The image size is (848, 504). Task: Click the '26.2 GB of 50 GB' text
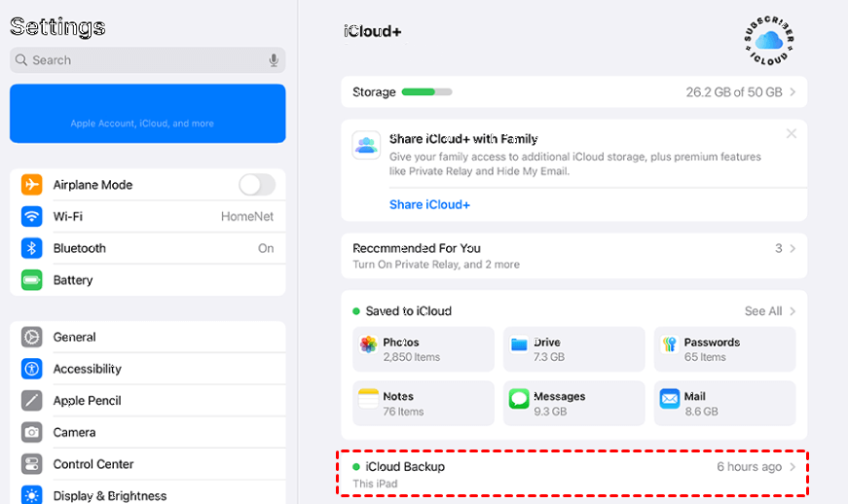click(734, 92)
